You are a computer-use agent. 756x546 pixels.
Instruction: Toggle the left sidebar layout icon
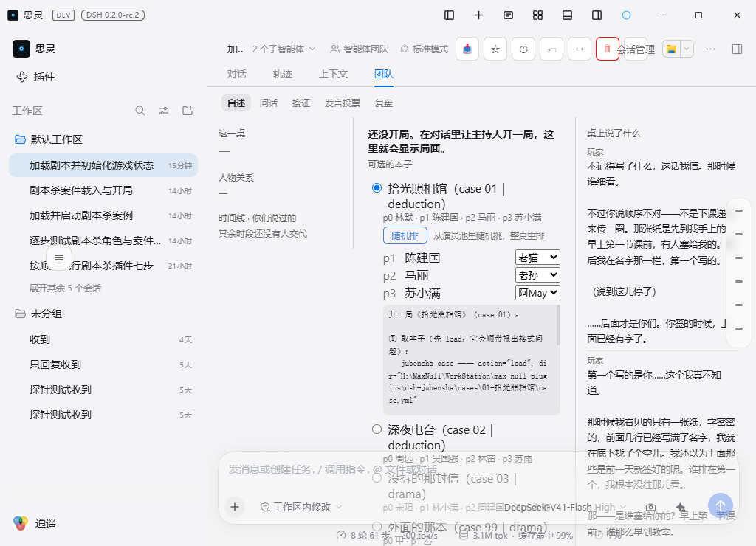pos(449,15)
